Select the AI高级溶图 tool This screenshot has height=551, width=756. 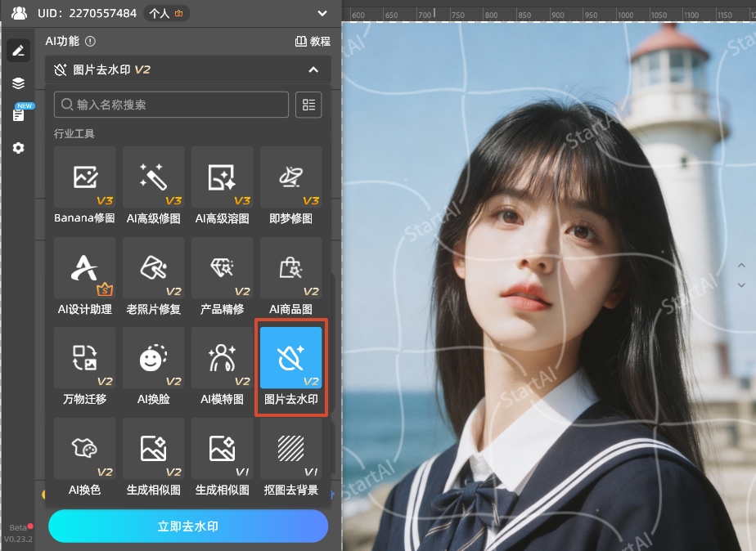tap(222, 176)
